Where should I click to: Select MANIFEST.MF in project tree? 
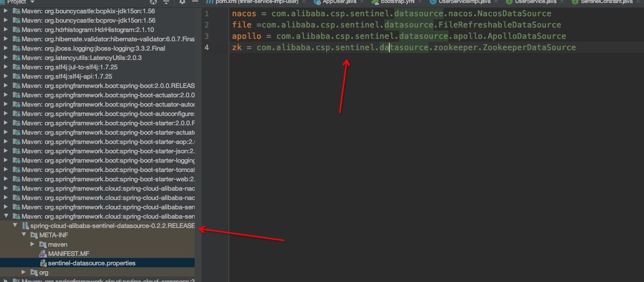pyautogui.click(x=97, y=254)
